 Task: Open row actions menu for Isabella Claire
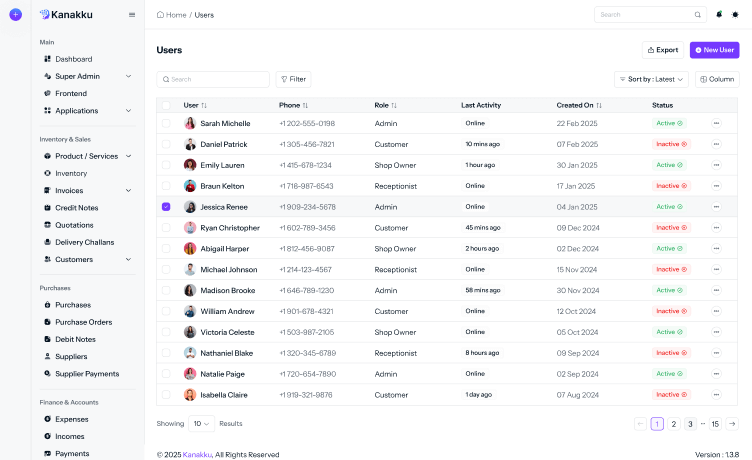click(716, 395)
